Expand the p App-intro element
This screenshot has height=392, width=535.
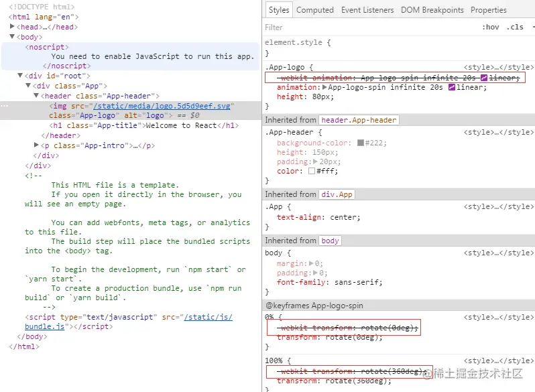tap(36, 145)
